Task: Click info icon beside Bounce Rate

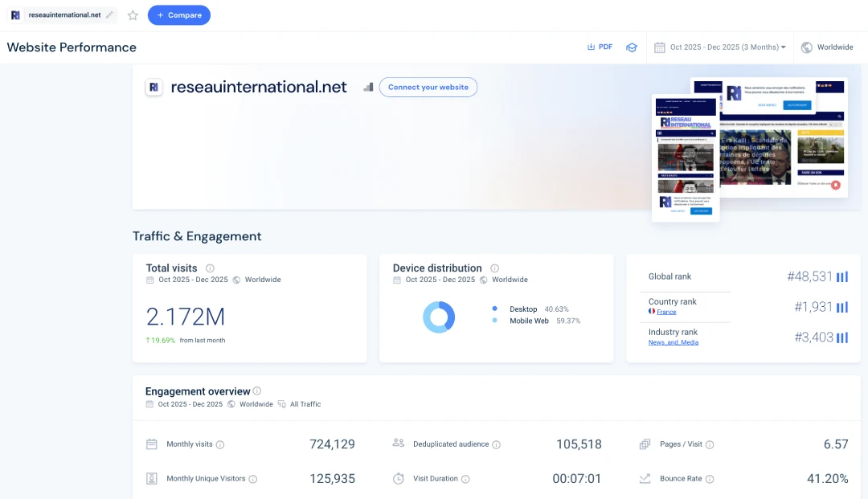Action: [x=710, y=479]
